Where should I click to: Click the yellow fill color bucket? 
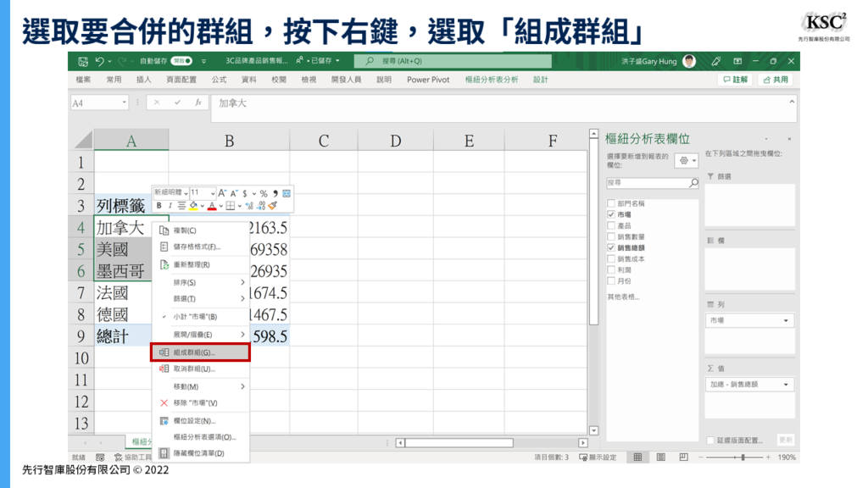point(193,206)
